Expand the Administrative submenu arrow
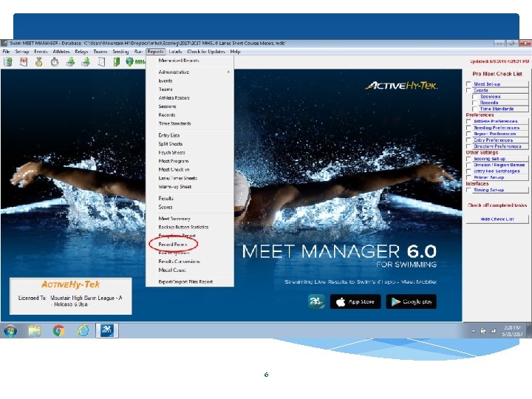The image size is (532, 399). (228, 72)
